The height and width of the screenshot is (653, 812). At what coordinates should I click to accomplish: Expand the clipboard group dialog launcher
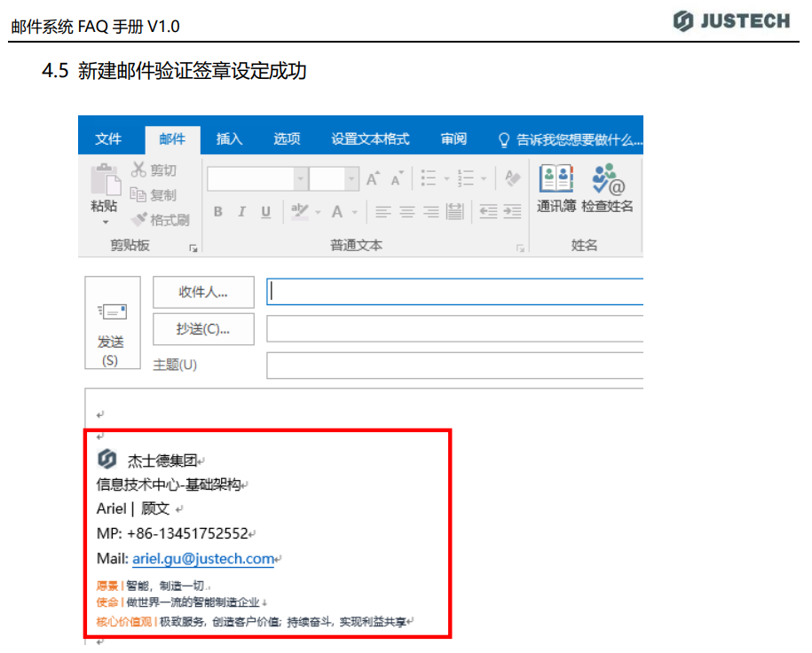(x=193, y=248)
